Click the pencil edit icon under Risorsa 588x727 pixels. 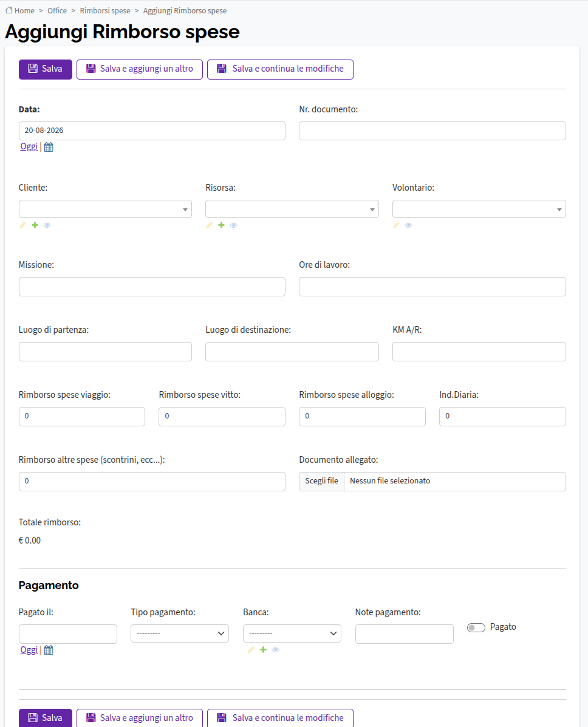209,225
